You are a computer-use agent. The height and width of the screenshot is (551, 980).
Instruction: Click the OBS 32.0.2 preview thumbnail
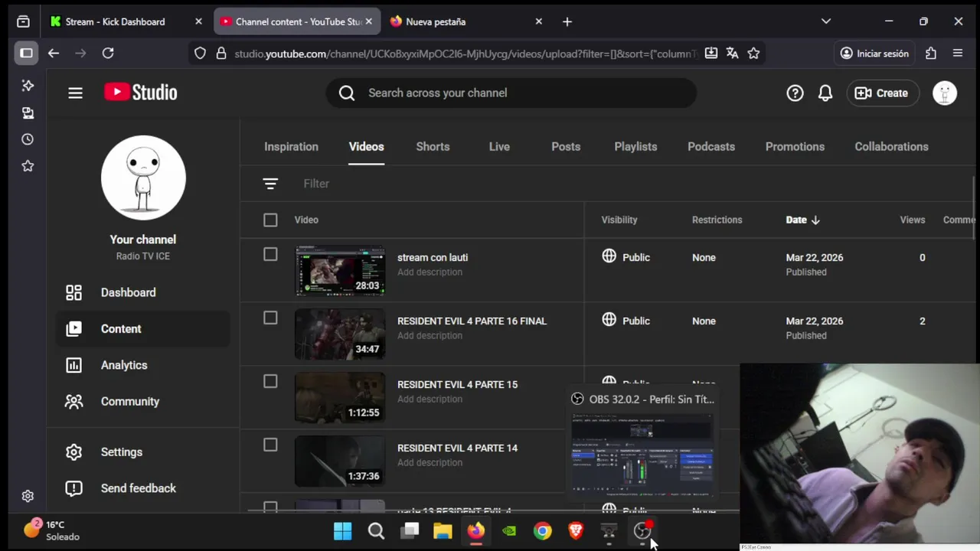click(x=643, y=454)
